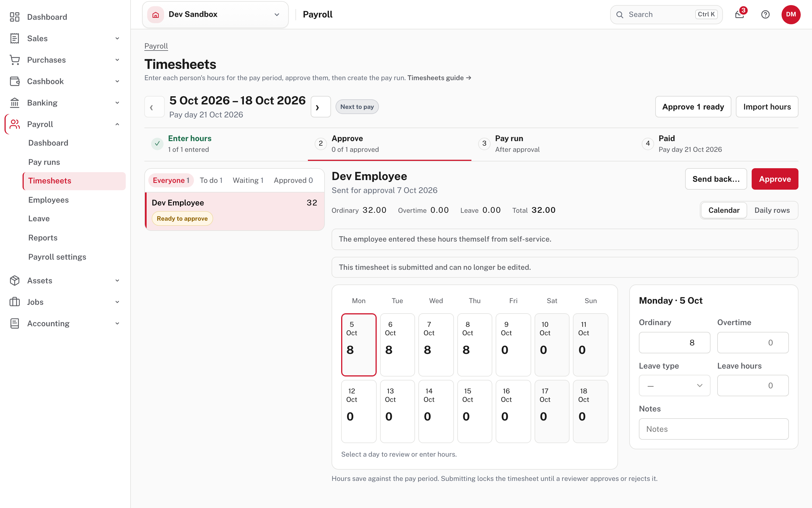Switch to Calendar view

point(724,210)
